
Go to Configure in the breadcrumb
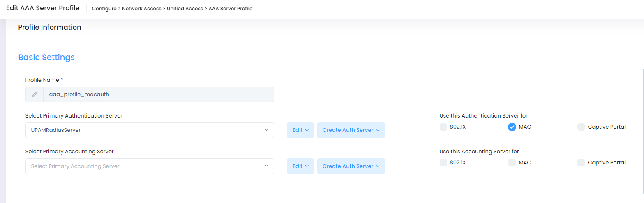point(104,9)
